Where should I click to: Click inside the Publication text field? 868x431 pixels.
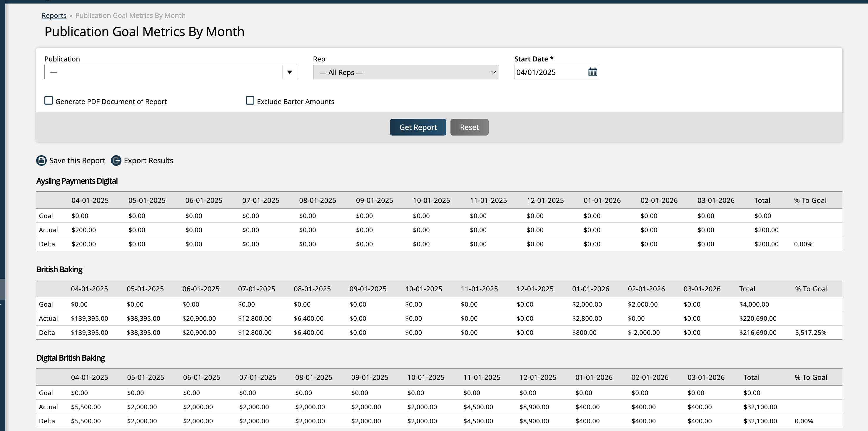pyautogui.click(x=163, y=72)
